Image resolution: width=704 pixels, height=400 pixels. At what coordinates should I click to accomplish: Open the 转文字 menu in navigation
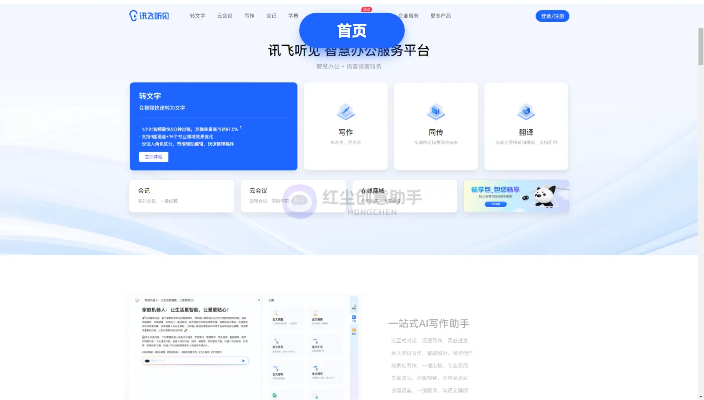tap(197, 16)
